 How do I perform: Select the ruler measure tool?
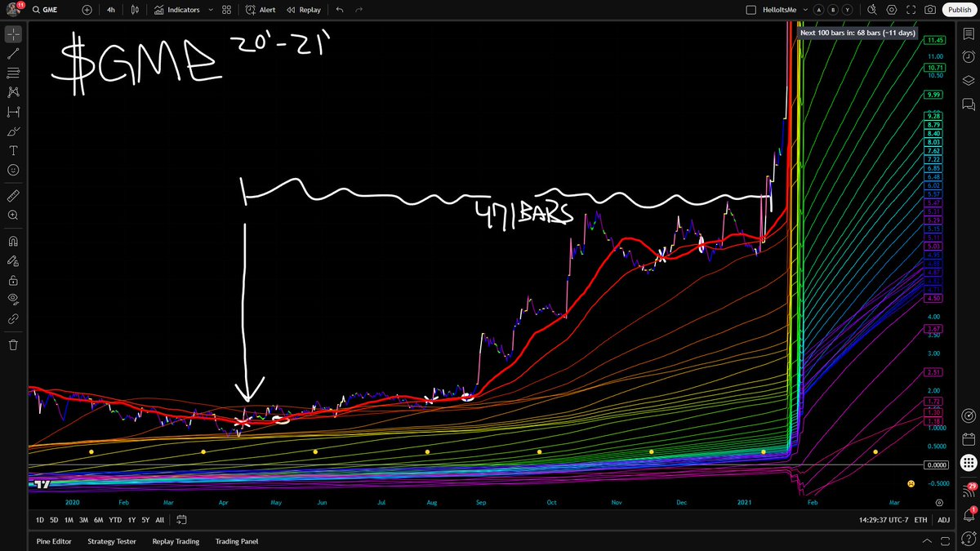point(13,196)
